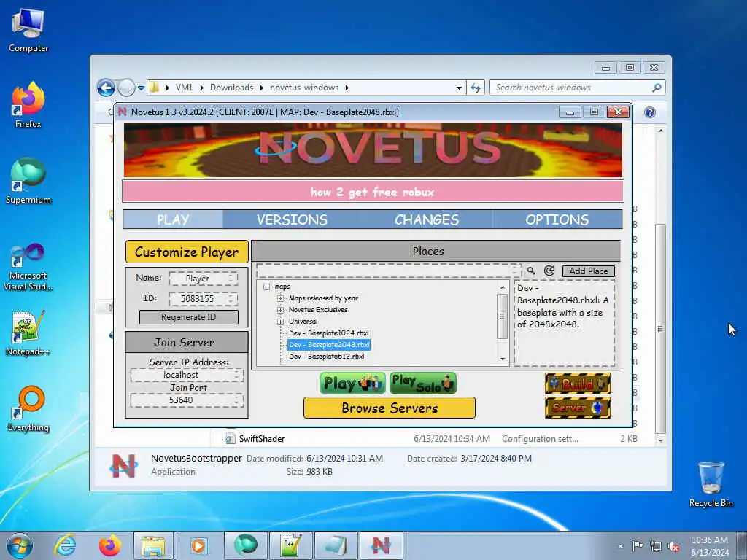The image size is (747, 560).
Task: Open the Everything search desktop shortcut
Action: click(x=28, y=408)
